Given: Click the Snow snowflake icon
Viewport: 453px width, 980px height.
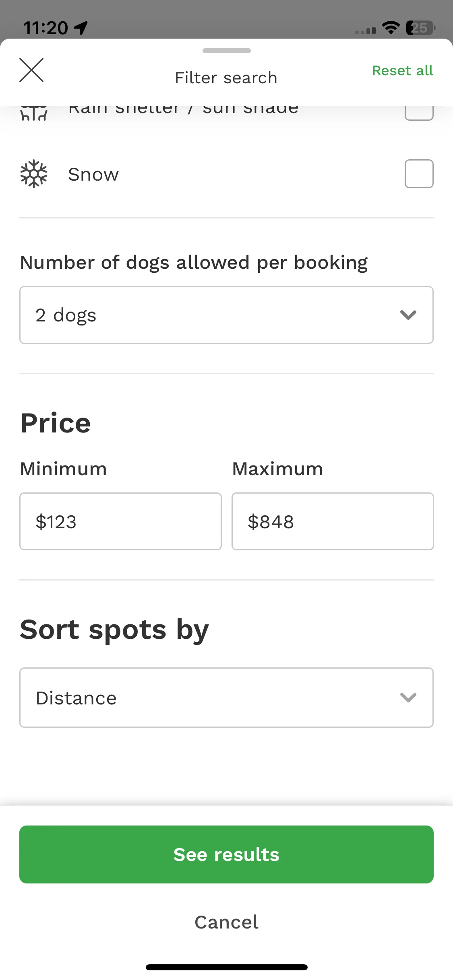Looking at the screenshot, I should pyautogui.click(x=34, y=174).
